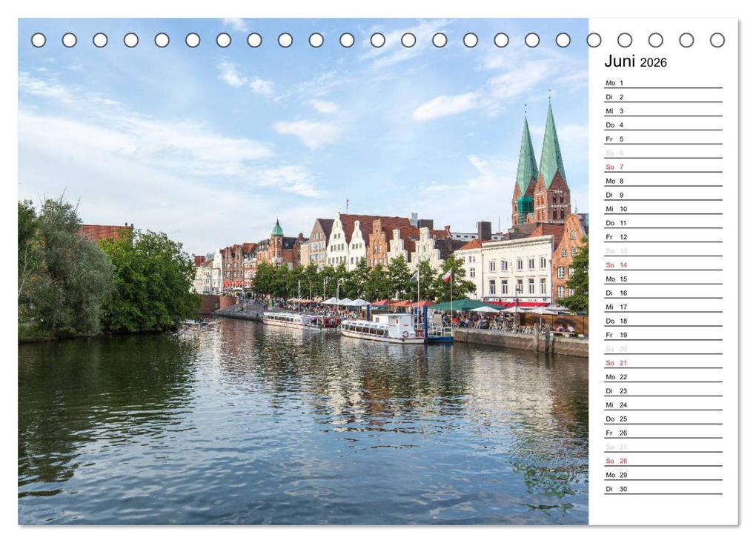Click the grayed Sa 6 Saturday entry
Image resolution: width=756 pixels, height=543 pixels.
pos(613,153)
